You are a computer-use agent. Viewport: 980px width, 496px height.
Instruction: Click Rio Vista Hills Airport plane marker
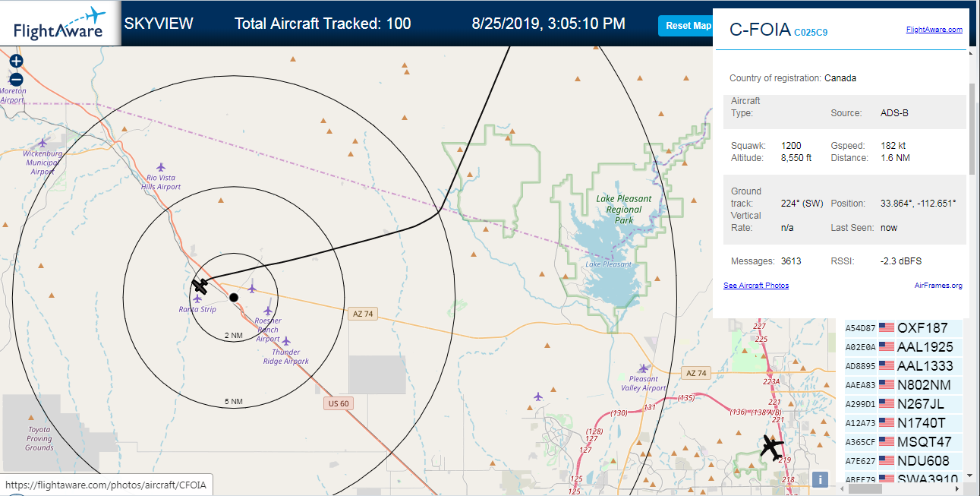[160, 166]
